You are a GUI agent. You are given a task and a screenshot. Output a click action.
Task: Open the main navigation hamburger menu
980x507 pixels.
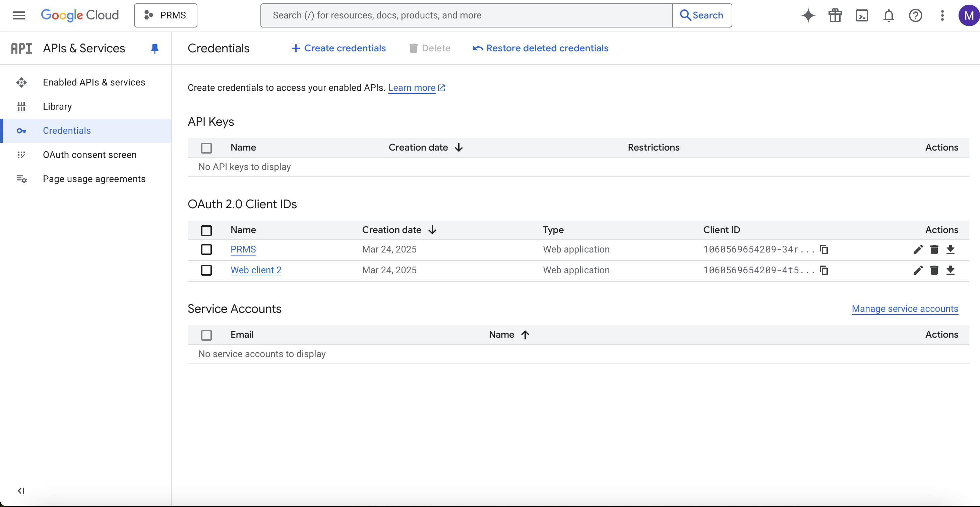[18, 15]
